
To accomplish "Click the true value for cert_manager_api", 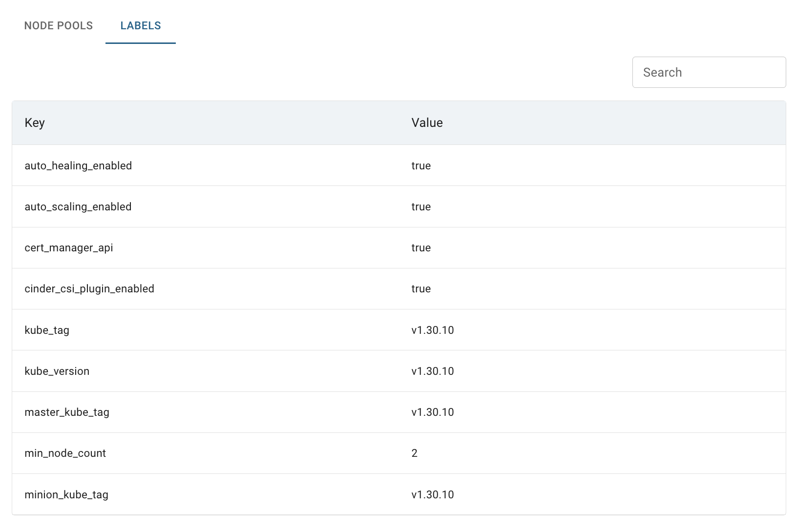I will pos(421,248).
